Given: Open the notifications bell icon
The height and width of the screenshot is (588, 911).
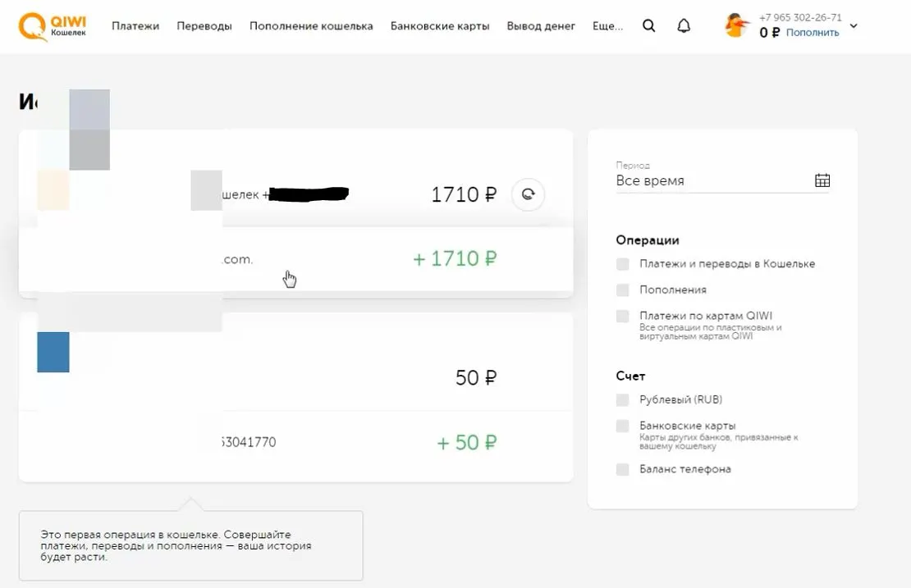Looking at the screenshot, I should point(684,26).
